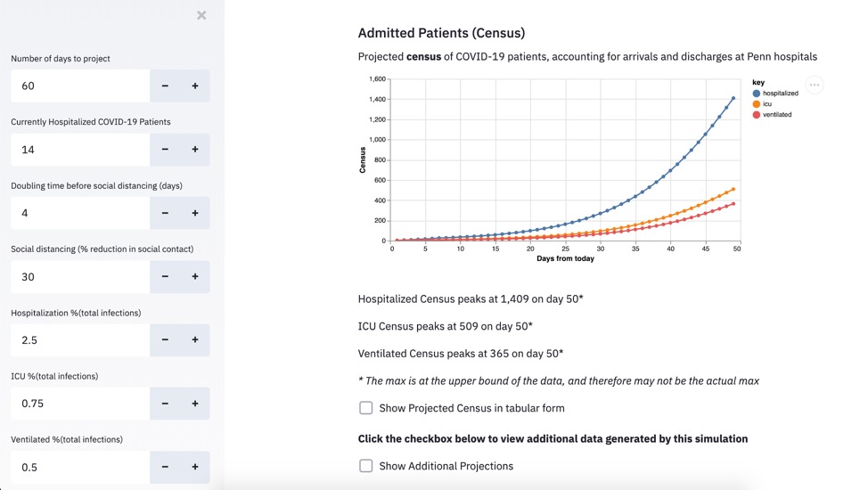Raise the Hospitalization % value with plus
This screenshot has width=868, height=490.
[195, 340]
